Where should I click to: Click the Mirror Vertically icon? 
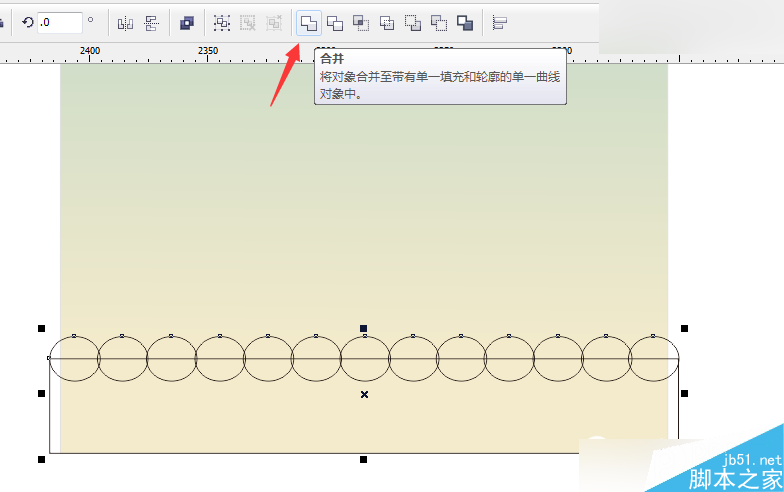pos(151,23)
